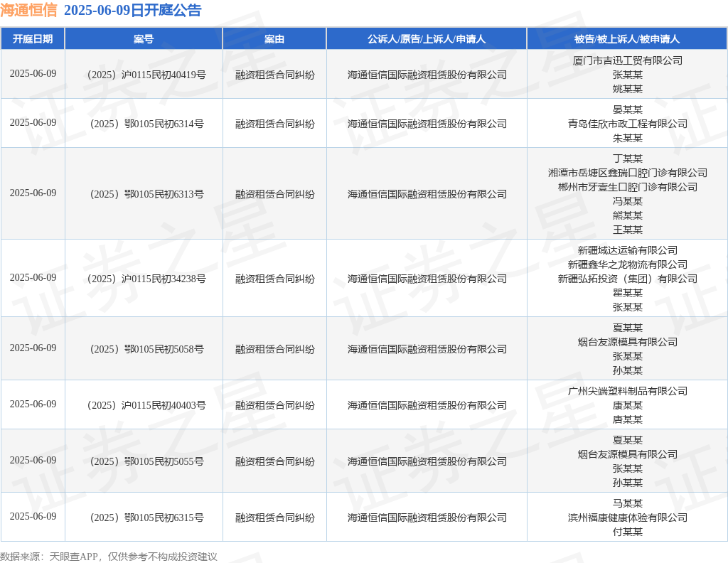Select the date in the 鄂0105民初5058号 row

coord(33,348)
